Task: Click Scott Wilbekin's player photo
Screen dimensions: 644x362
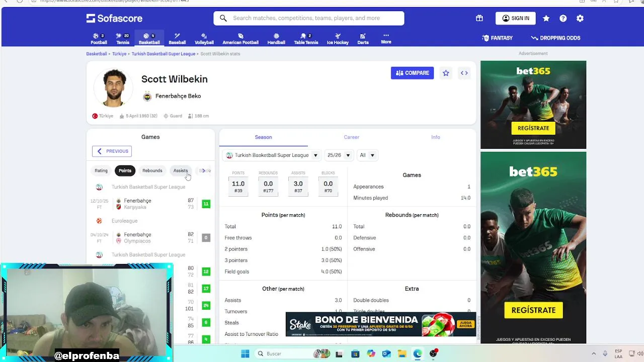Action: [x=114, y=87]
